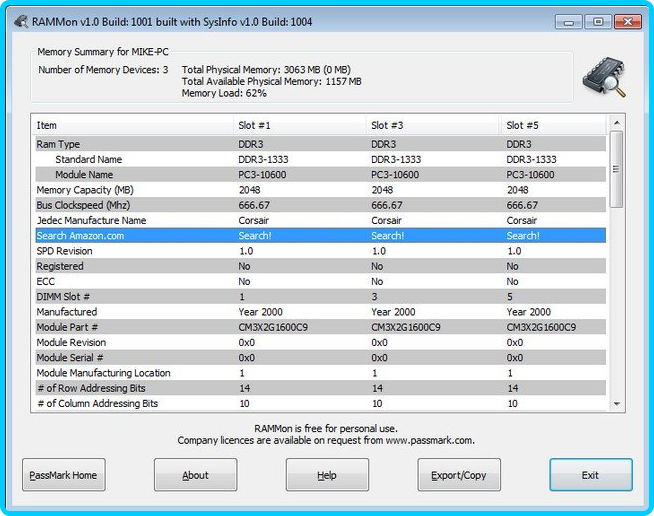Minimize the RAMMon window

(x=570, y=21)
